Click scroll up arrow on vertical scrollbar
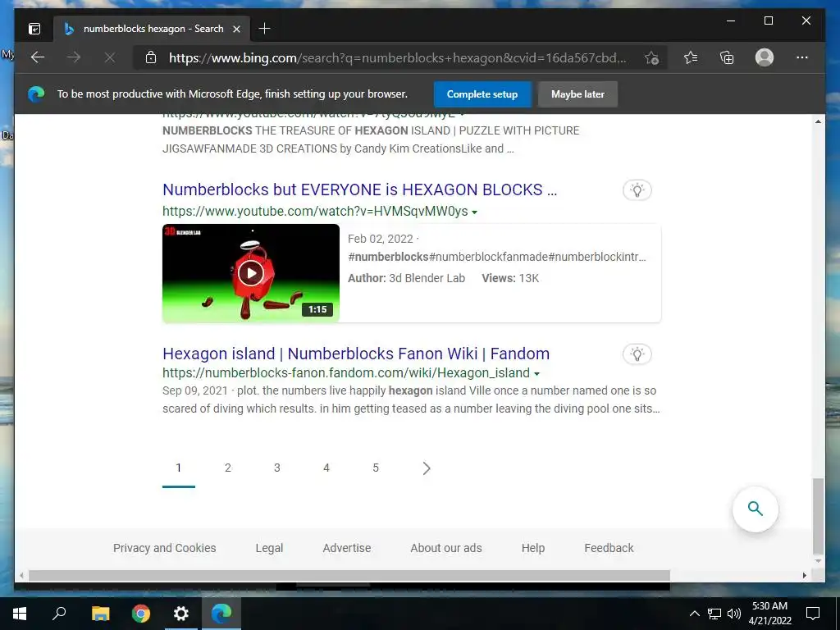Screen dimensions: 840x630 [x=818, y=121]
